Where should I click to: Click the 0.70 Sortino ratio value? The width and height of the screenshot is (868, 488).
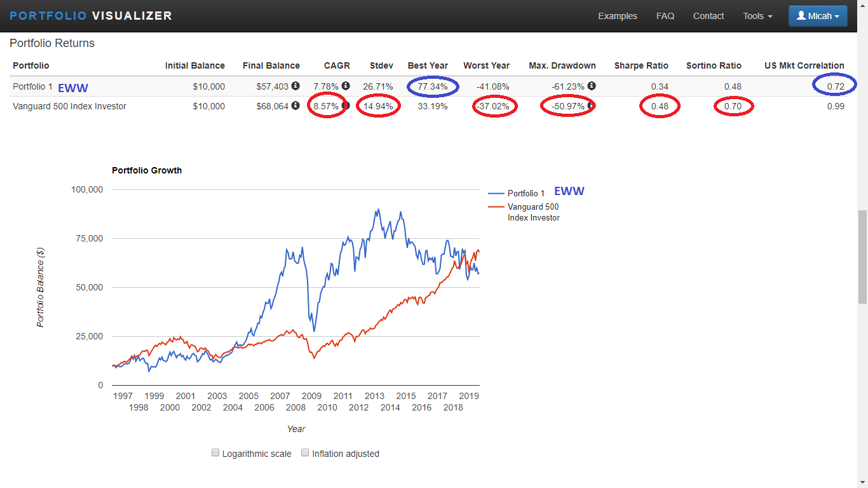pyautogui.click(x=733, y=106)
